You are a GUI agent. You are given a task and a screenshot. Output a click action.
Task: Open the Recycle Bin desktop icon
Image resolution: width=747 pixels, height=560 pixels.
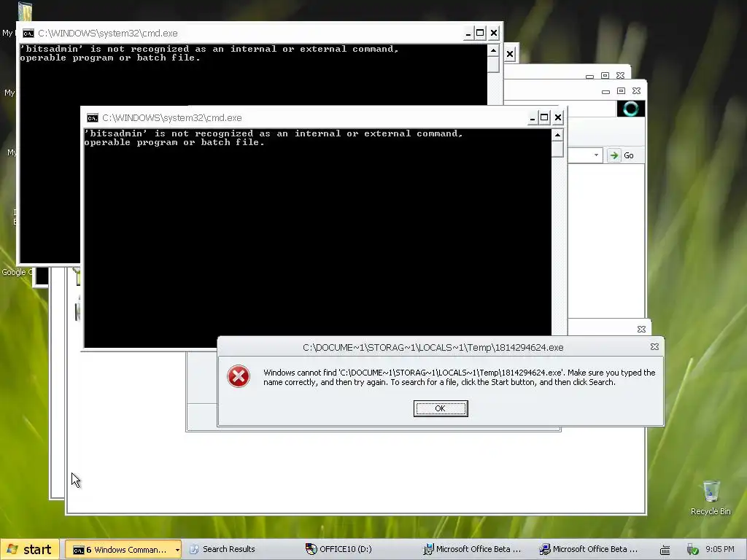point(711,498)
